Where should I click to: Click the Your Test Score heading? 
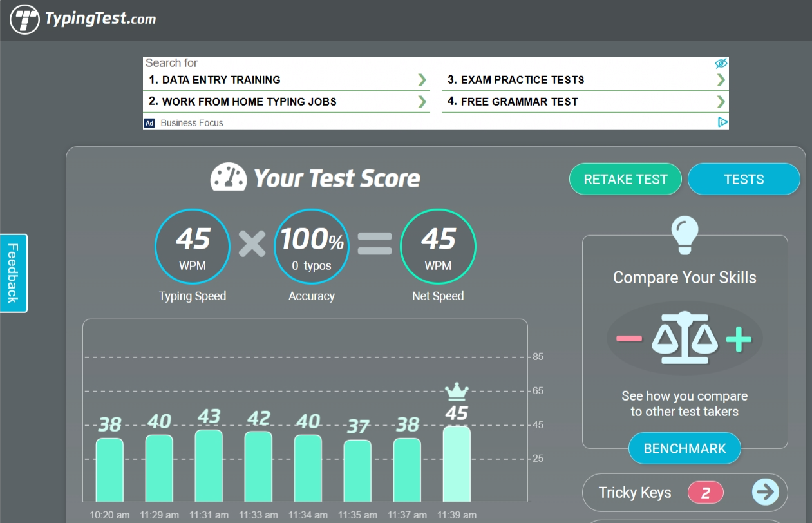click(337, 178)
